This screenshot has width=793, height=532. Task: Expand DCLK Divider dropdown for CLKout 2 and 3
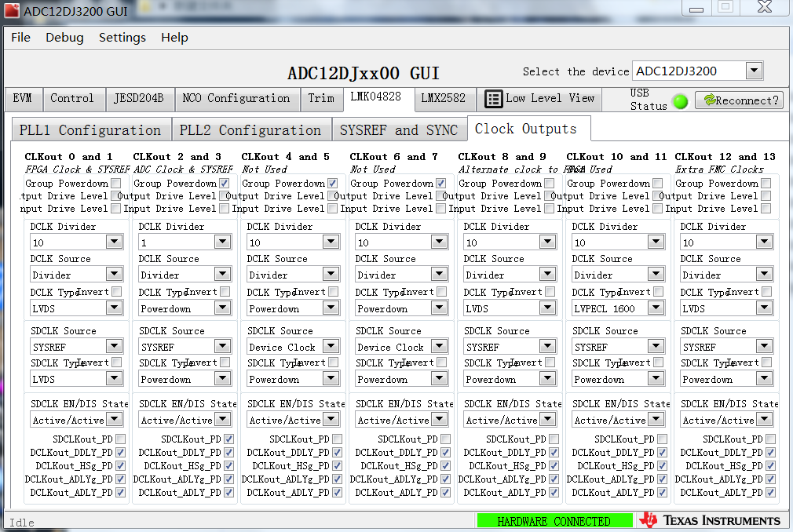(x=222, y=242)
